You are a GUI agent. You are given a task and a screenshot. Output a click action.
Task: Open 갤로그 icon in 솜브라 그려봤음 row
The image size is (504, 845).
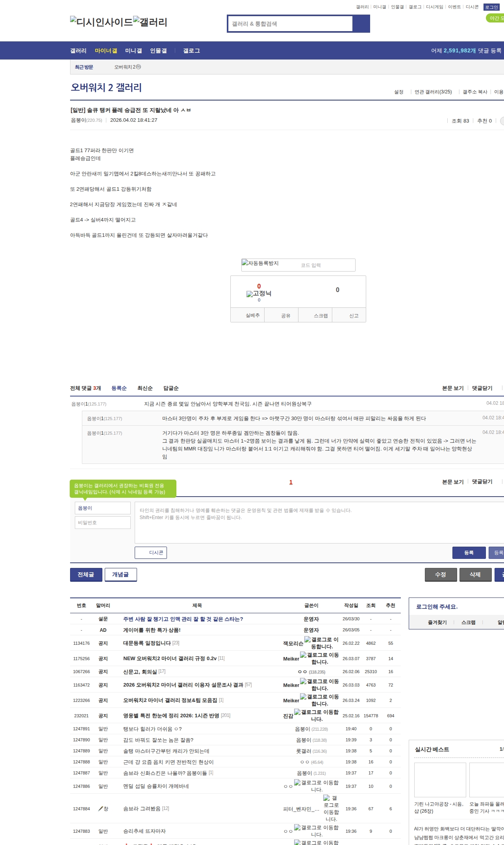click(331, 808)
